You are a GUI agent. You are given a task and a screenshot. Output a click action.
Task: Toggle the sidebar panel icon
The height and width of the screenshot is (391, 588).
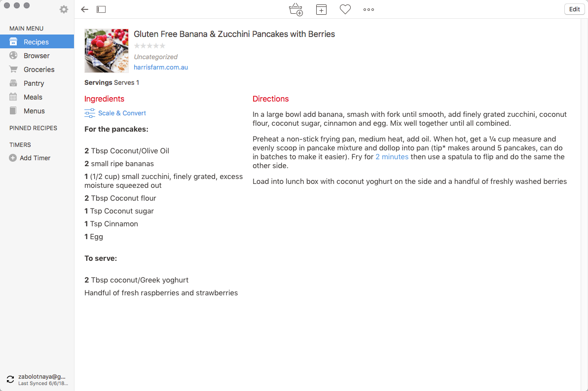101,9
